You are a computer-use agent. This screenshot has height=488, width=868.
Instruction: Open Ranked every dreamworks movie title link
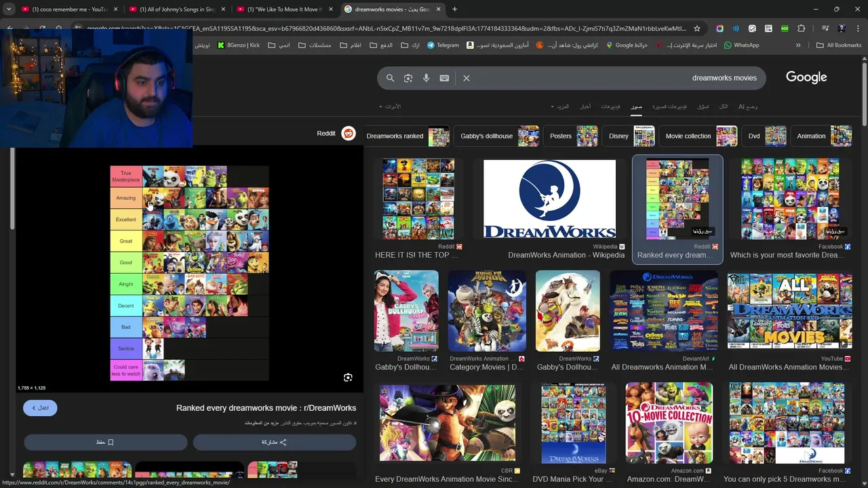point(266,408)
